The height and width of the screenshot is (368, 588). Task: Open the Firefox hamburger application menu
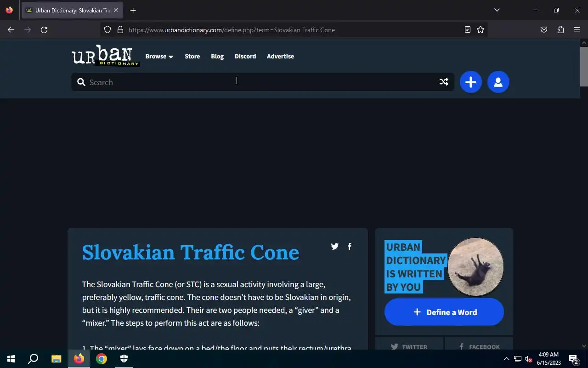[577, 30]
